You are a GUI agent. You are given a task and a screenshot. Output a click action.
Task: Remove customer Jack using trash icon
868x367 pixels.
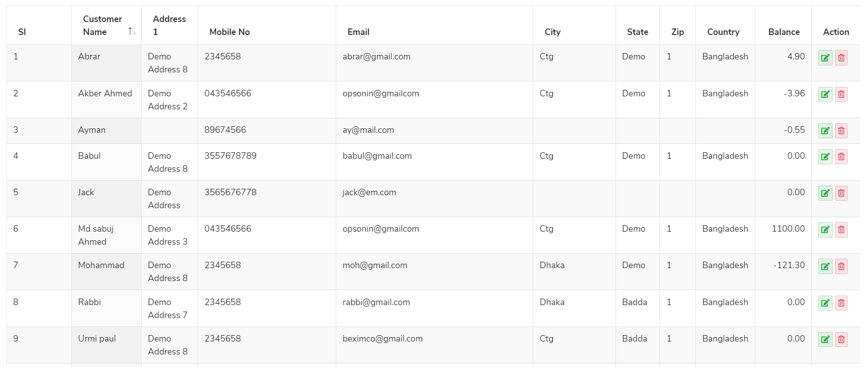pyautogui.click(x=841, y=193)
